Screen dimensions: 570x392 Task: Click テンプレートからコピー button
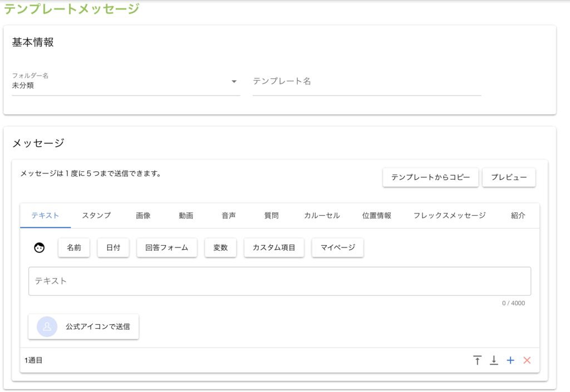coord(430,177)
